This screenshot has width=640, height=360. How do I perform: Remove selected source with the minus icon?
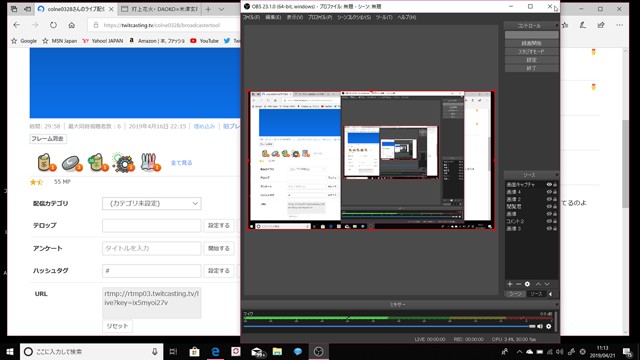(518, 284)
